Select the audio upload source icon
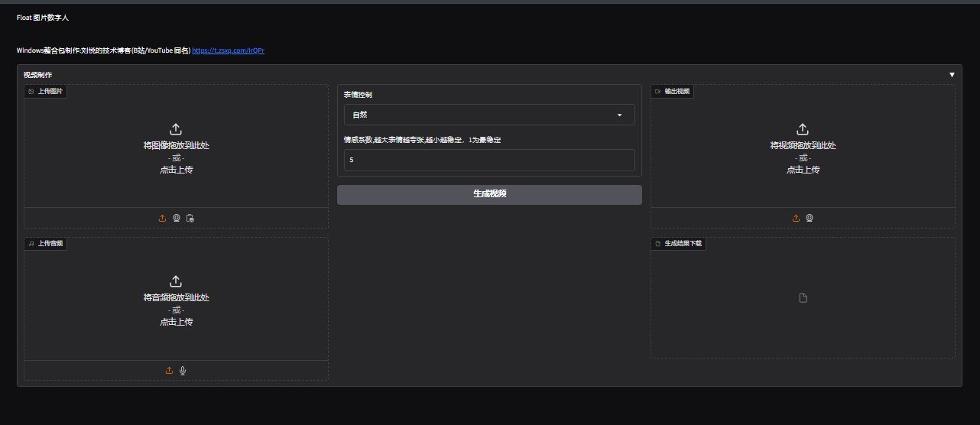The height and width of the screenshot is (425, 980). coord(169,371)
